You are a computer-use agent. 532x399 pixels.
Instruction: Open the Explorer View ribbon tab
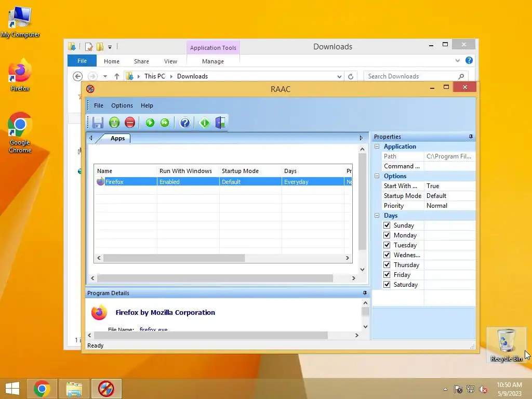point(170,61)
